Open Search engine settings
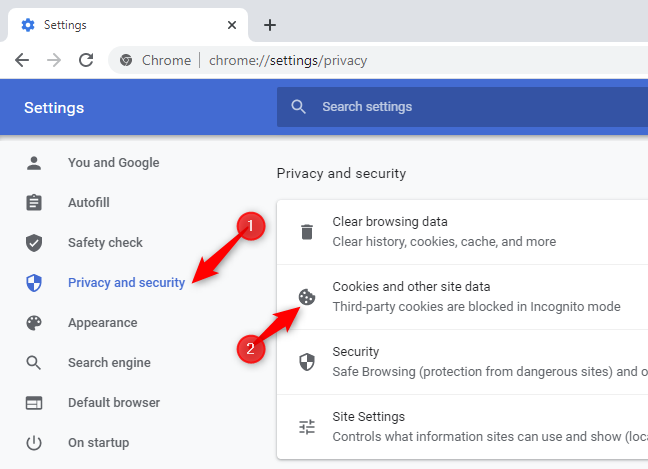This screenshot has width=648, height=469. point(109,363)
